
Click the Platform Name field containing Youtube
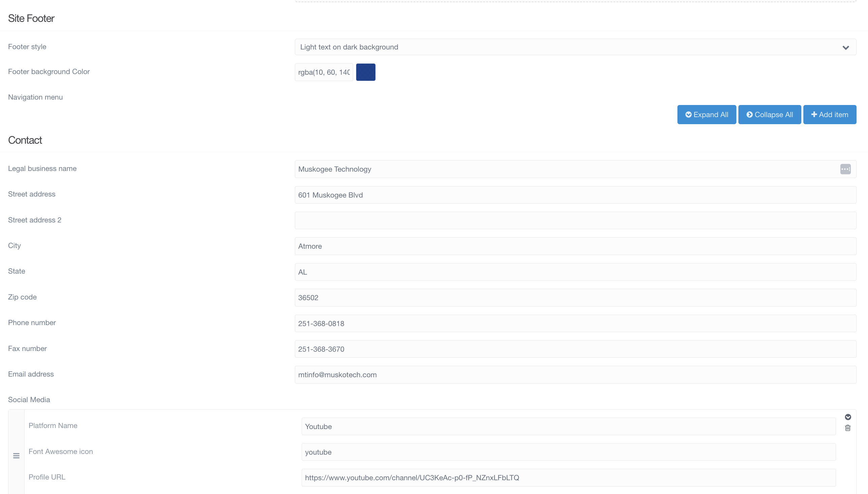(569, 426)
